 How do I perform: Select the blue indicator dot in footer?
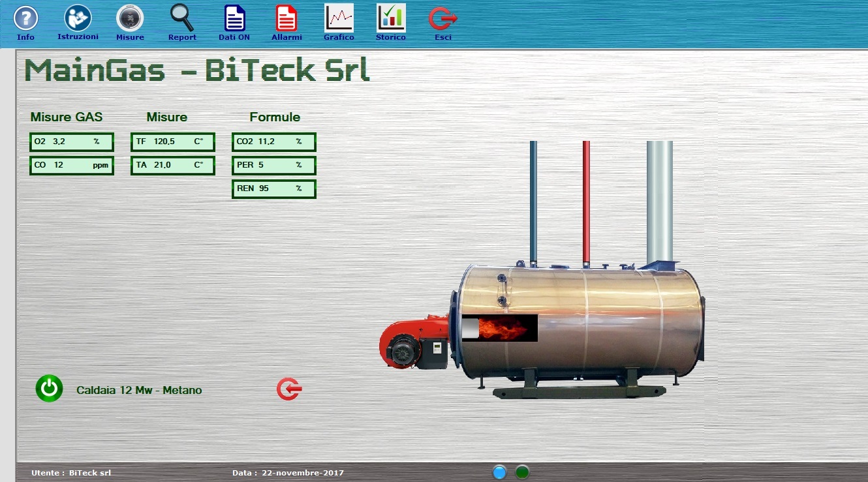tap(500, 472)
